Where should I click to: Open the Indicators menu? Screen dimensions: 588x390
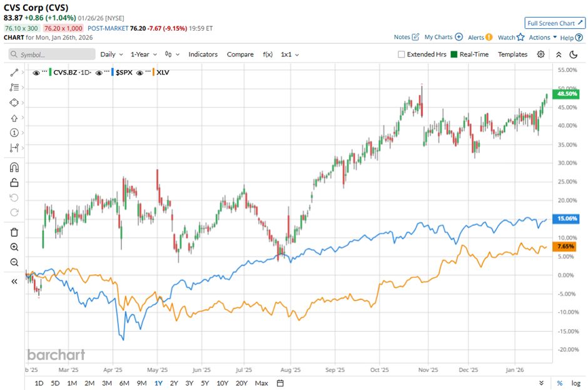pyautogui.click(x=203, y=54)
